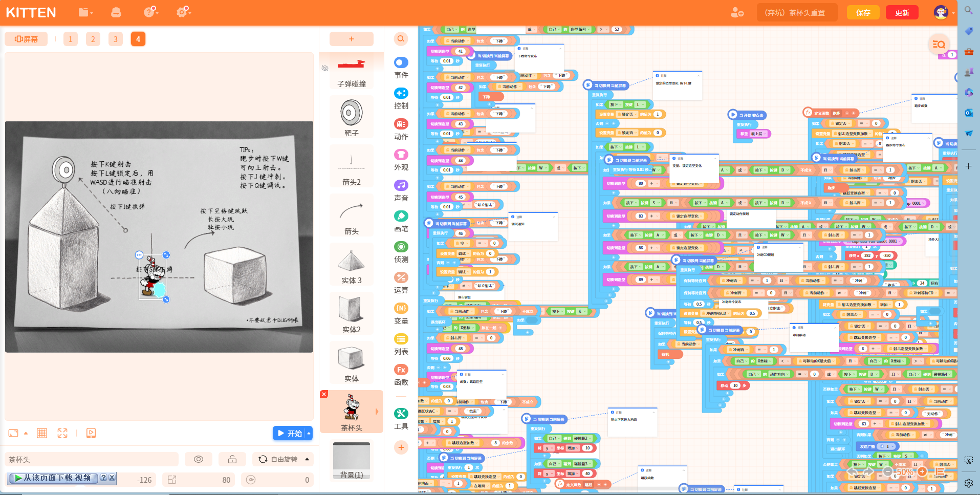Toggle visibility eye for 茶杯头 sprite

click(199, 459)
